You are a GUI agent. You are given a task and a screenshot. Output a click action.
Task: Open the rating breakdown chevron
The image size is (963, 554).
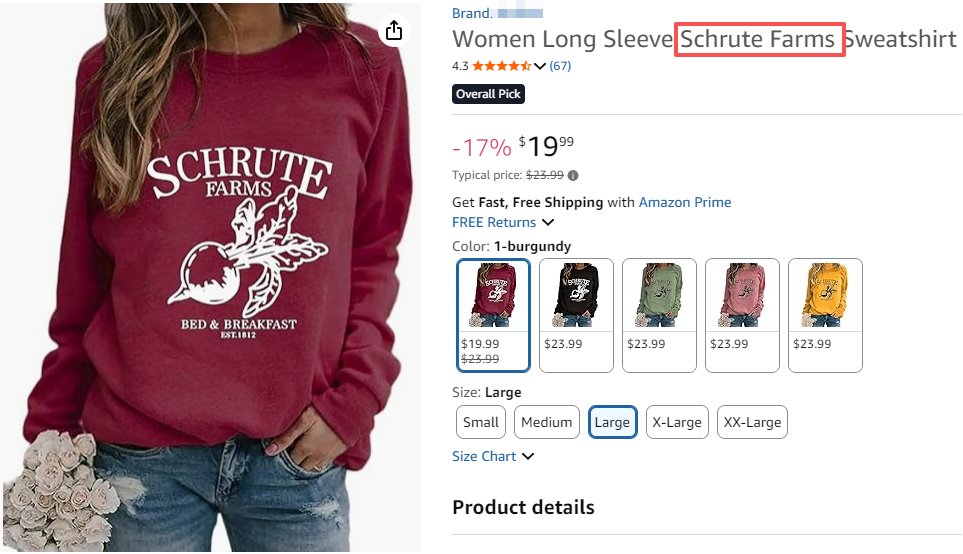click(541, 66)
